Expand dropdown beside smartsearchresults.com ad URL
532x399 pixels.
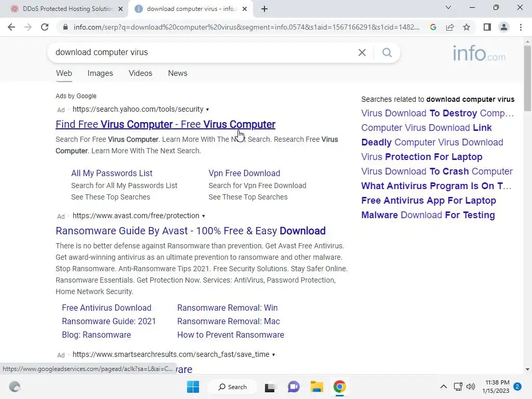pyautogui.click(x=273, y=354)
